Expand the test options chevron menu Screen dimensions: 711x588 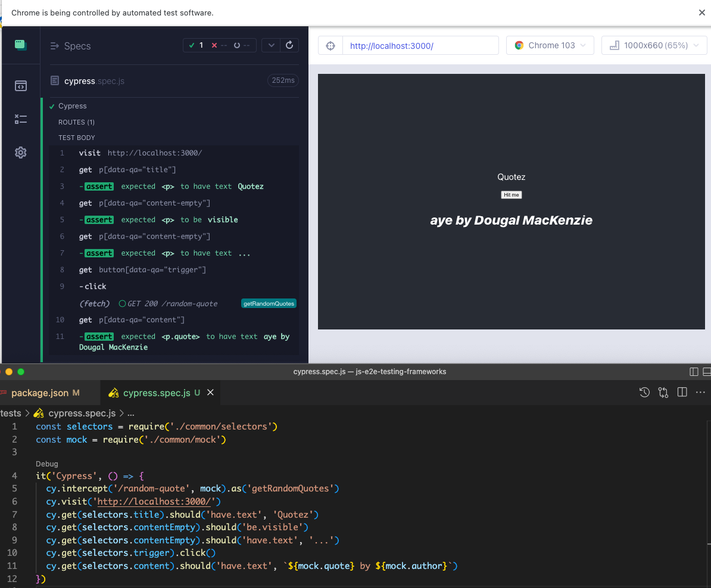click(271, 45)
